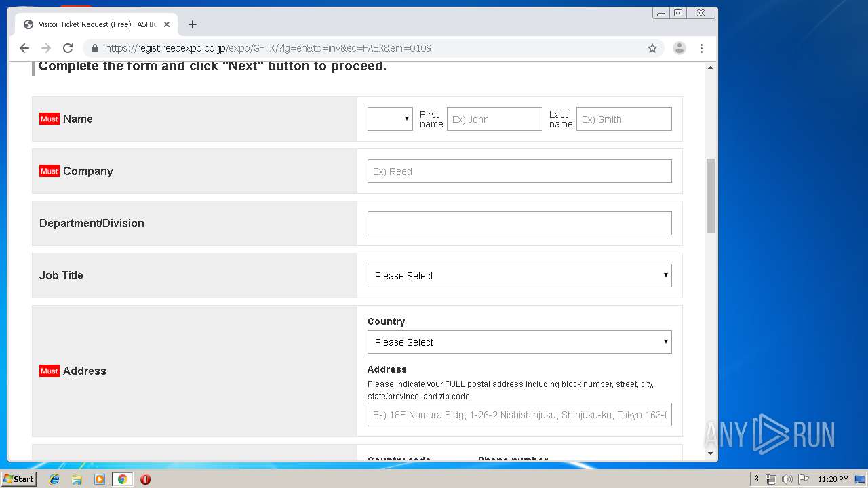
Task: Click the 'Job Title' label
Action: [61, 275]
